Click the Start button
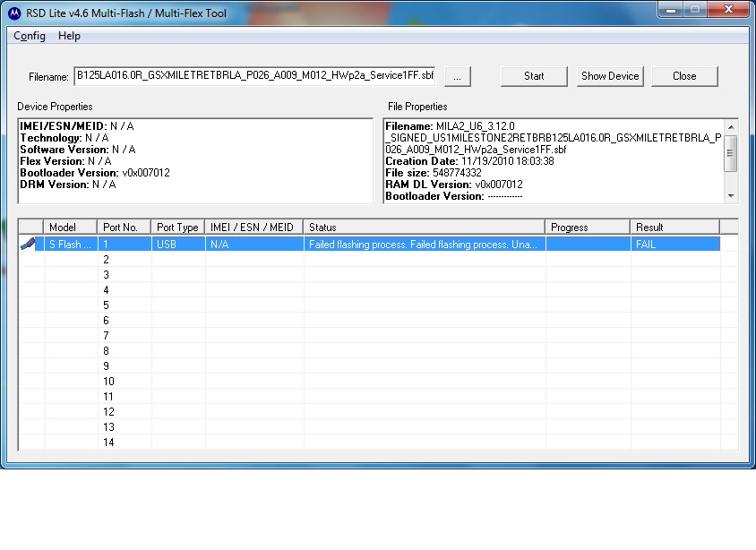This screenshot has height=550, width=756. [534, 76]
